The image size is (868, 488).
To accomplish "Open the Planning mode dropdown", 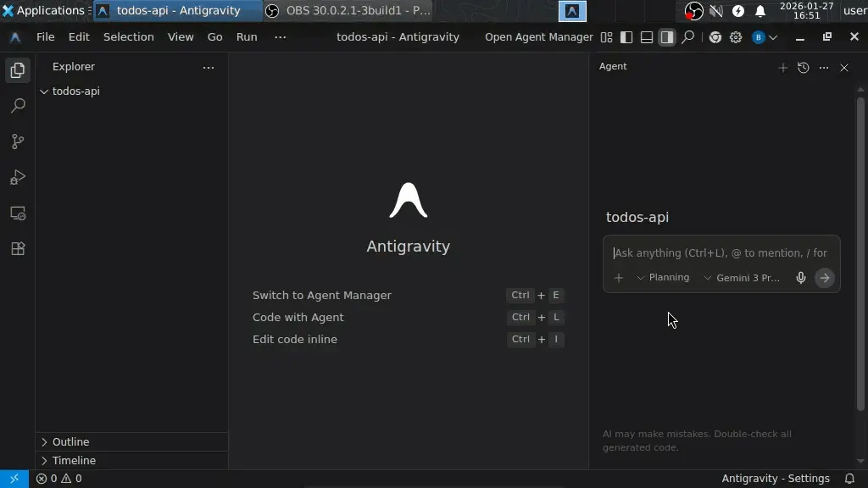I will [663, 278].
